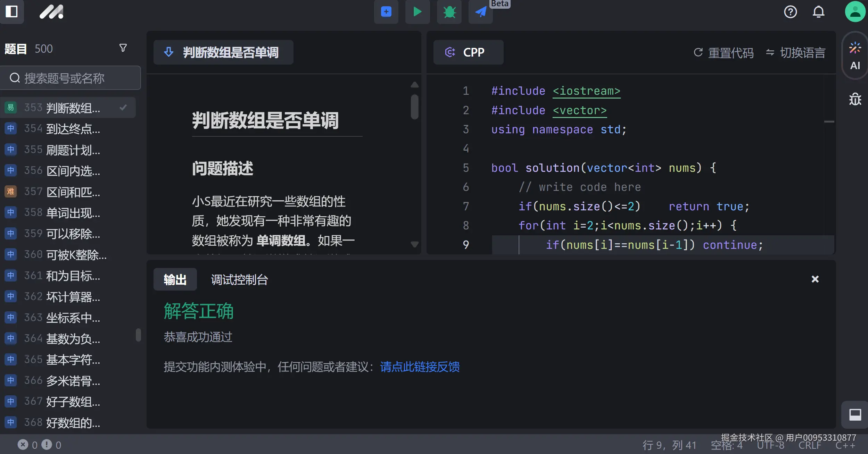The width and height of the screenshot is (868, 454).
Task: Open problem 361 和为目标
Action: pos(68,276)
